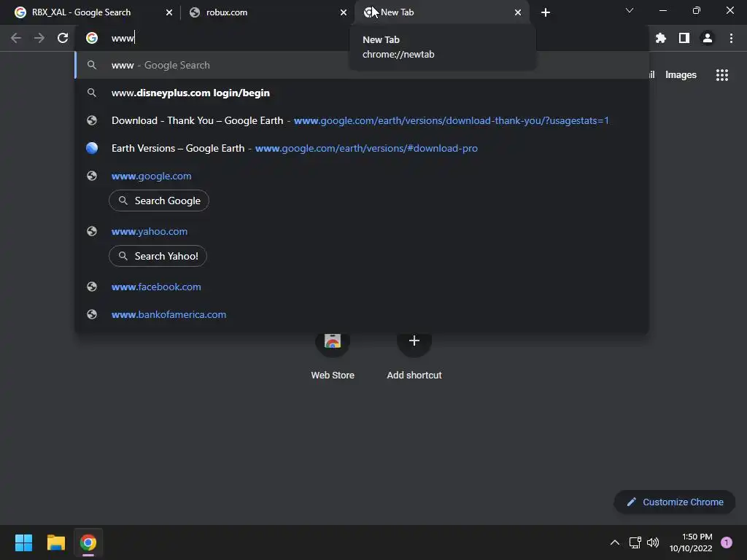The height and width of the screenshot is (560, 747).
Task: Go back with the browser back arrow
Action: coord(16,38)
